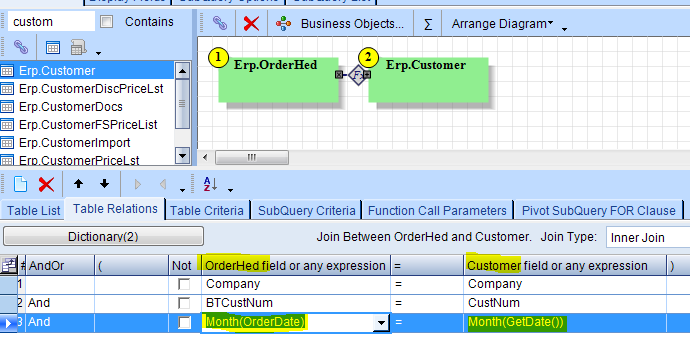Screen dimensions: 690x362
Task: Select Erp.Customer in the table list
Action: click(x=87, y=70)
